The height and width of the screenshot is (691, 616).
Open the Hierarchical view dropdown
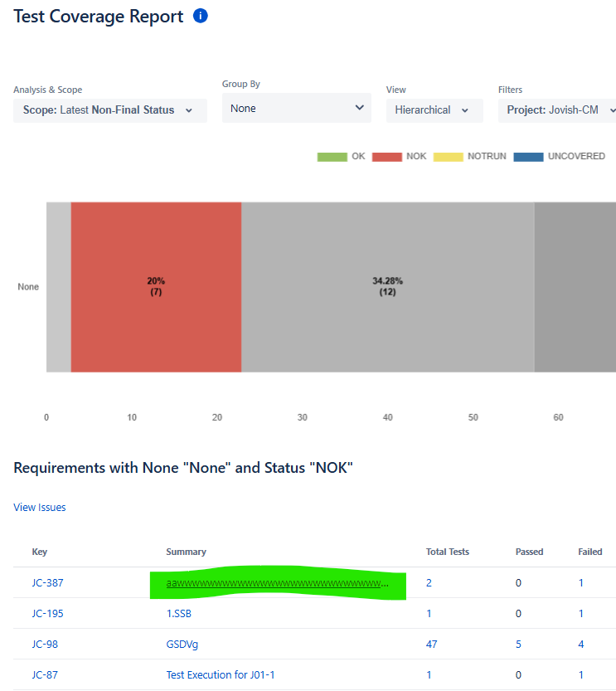coord(434,110)
